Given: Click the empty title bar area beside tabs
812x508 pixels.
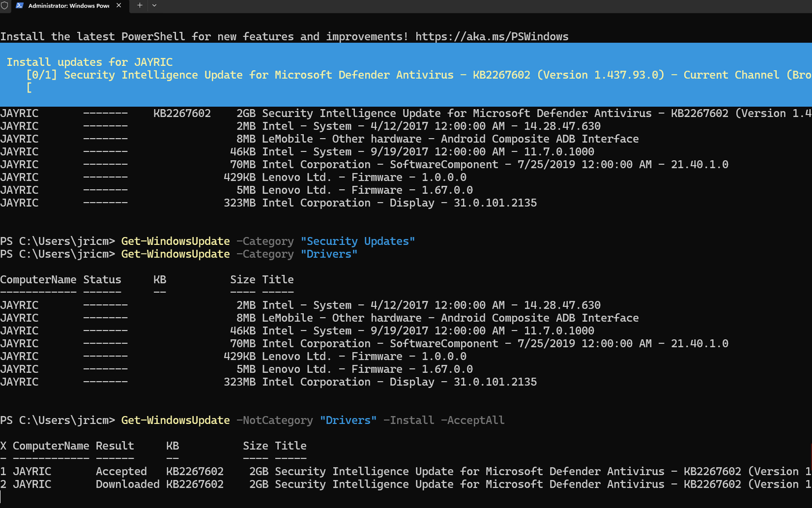Looking at the screenshot, I should coord(454,6).
